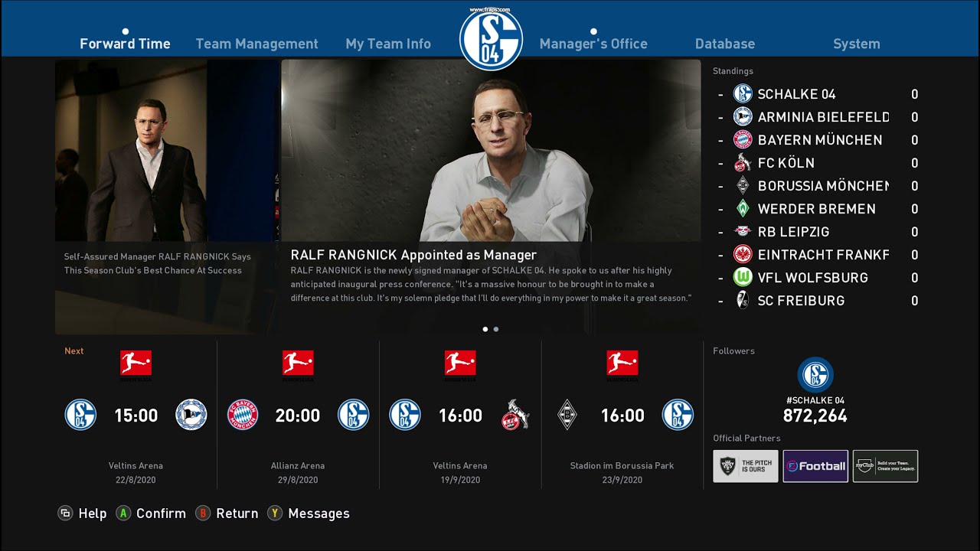980x551 pixels.
Task: Click the FC Köln crest in the standings
Action: (743, 163)
